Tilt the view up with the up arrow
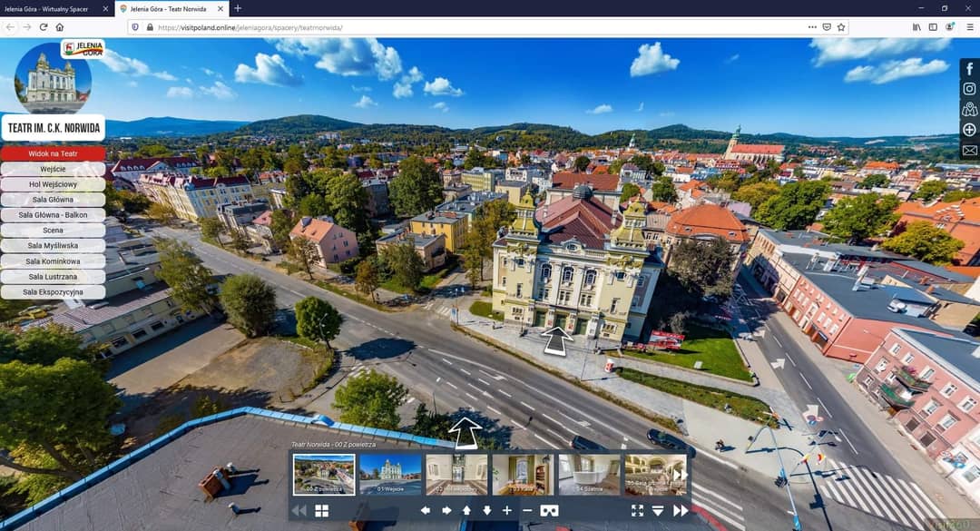This screenshot has width=980, height=531. point(466,510)
